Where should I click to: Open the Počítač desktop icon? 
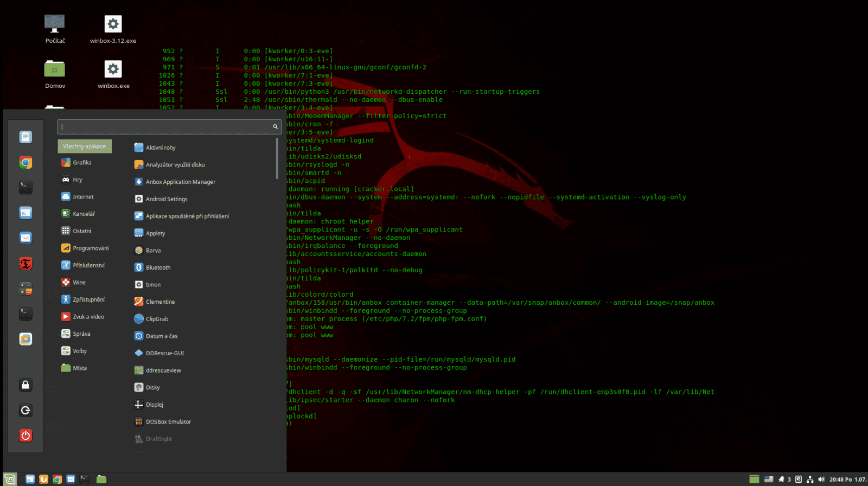coord(55,29)
